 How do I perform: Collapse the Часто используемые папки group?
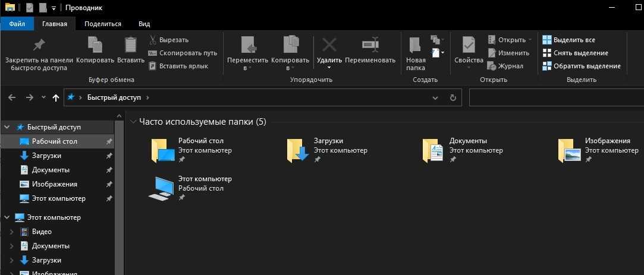(x=133, y=122)
